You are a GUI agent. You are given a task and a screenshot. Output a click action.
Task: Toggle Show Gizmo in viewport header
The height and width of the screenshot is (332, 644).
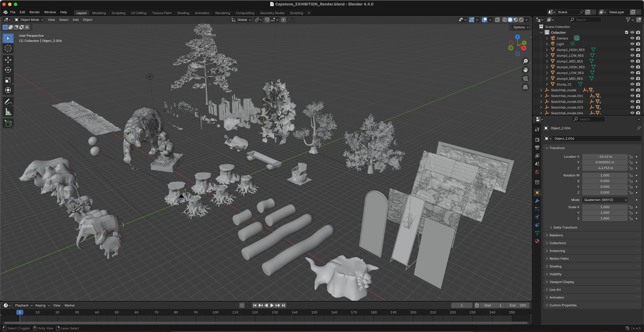tap(471, 20)
